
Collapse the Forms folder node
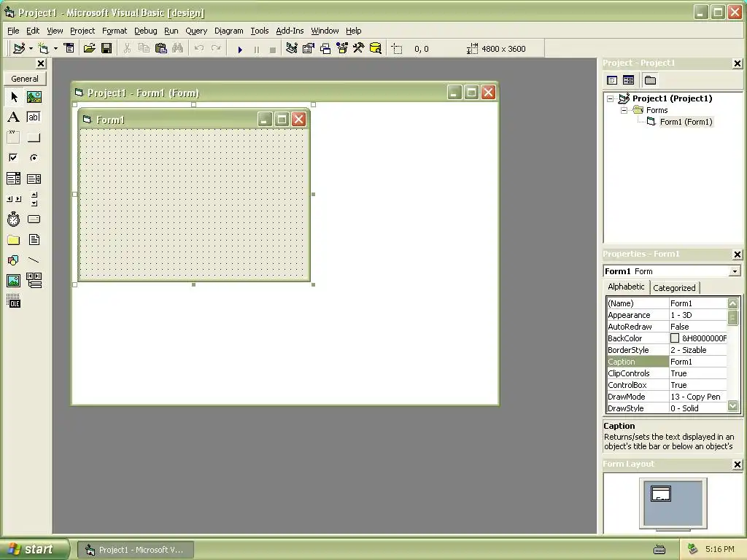click(x=624, y=111)
